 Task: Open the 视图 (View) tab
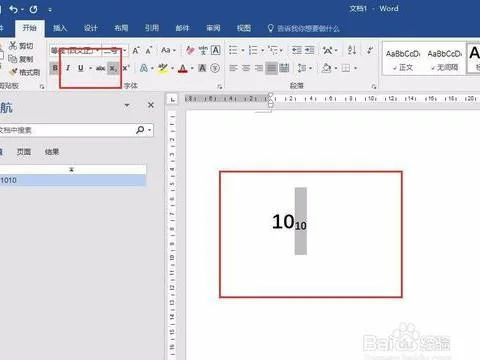click(244, 28)
